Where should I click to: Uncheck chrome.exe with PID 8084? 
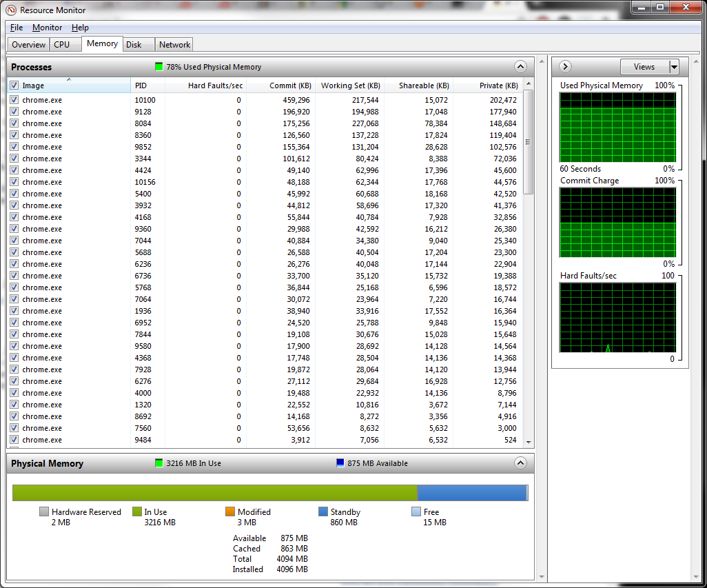coord(14,123)
